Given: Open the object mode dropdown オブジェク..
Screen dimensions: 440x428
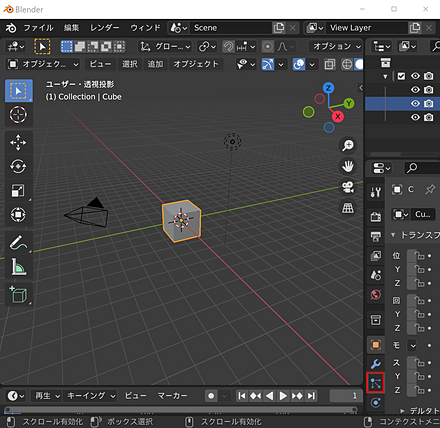Looking at the screenshot, I should 43,64.
